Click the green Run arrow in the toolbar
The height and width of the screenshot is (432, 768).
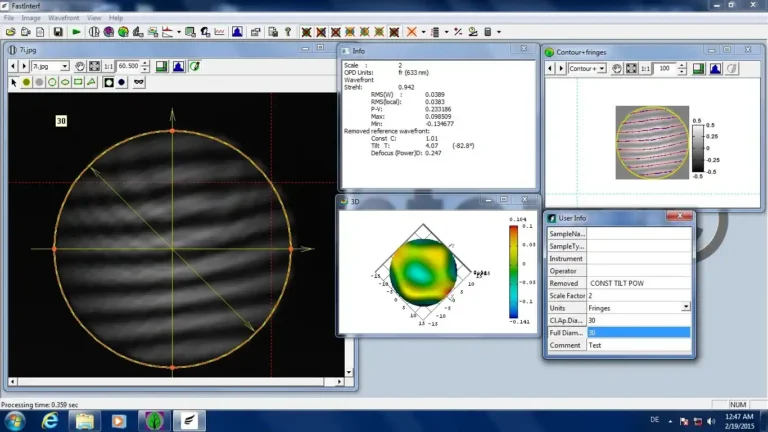pos(76,32)
